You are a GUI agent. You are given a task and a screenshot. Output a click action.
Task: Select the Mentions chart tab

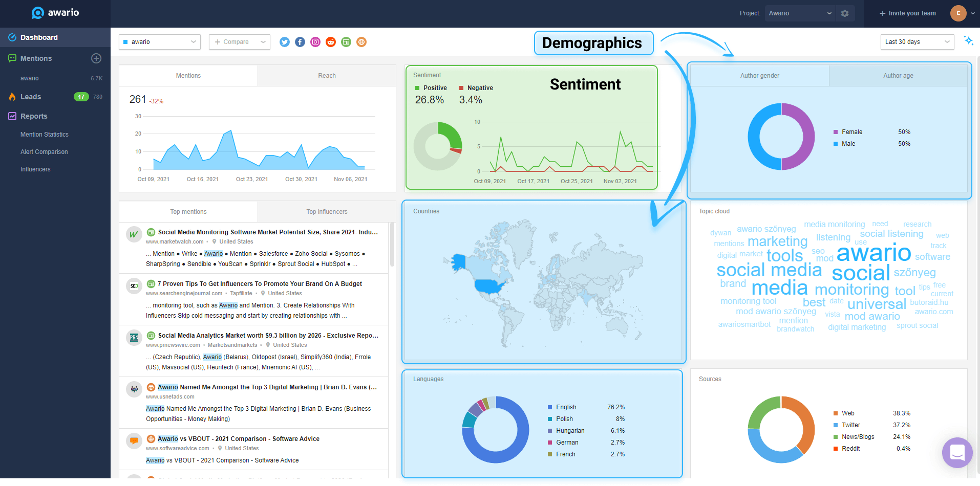pyautogui.click(x=188, y=76)
